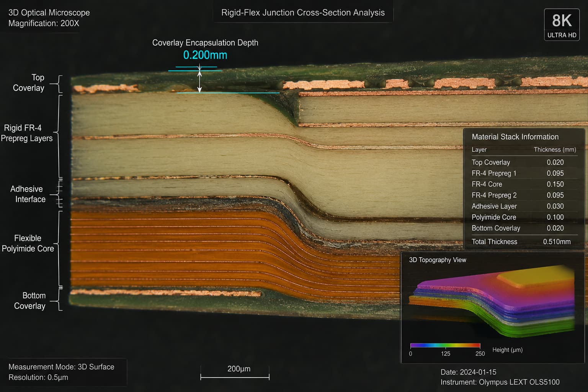Image resolution: width=588 pixels, height=392 pixels.
Task: Click the Bottom Coverlay layer label on left
Action: (29, 301)
